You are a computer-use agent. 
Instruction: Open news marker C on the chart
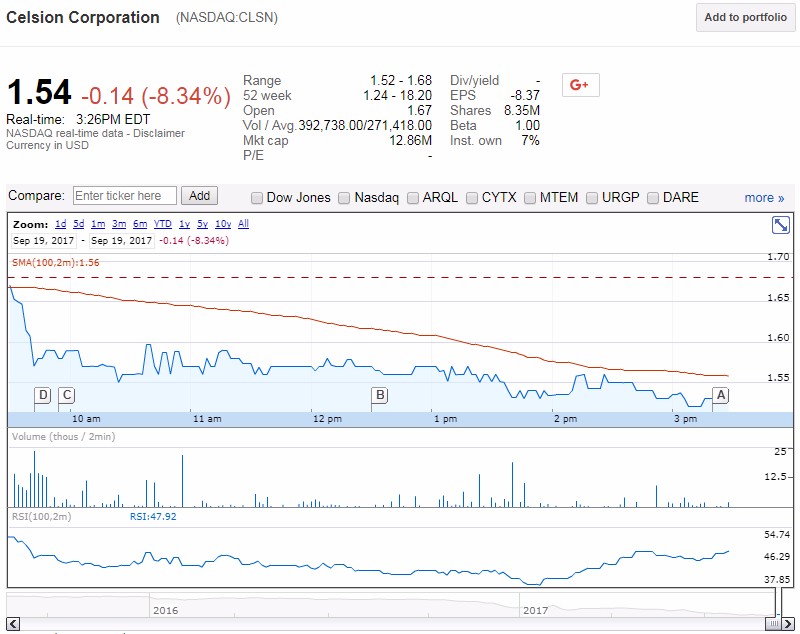point(66,395)
